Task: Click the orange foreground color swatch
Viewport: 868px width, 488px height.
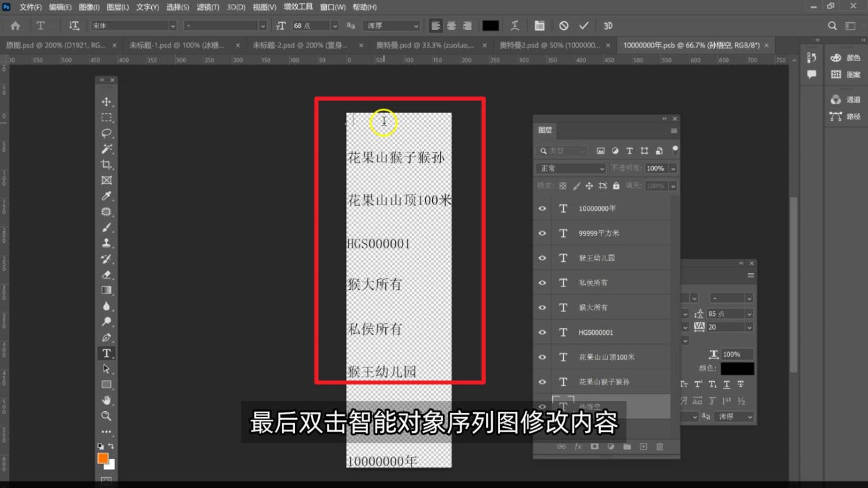Action: [x=102, y=458]
